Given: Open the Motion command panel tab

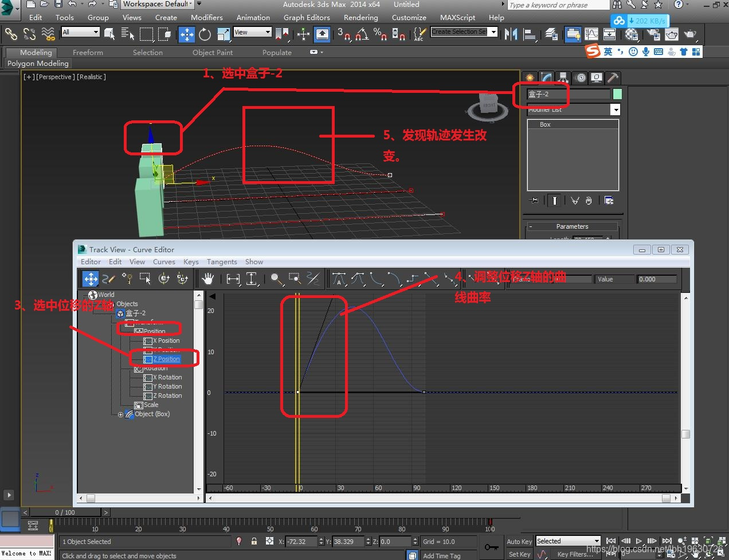Looking at the screenshot, I should 581,77.
